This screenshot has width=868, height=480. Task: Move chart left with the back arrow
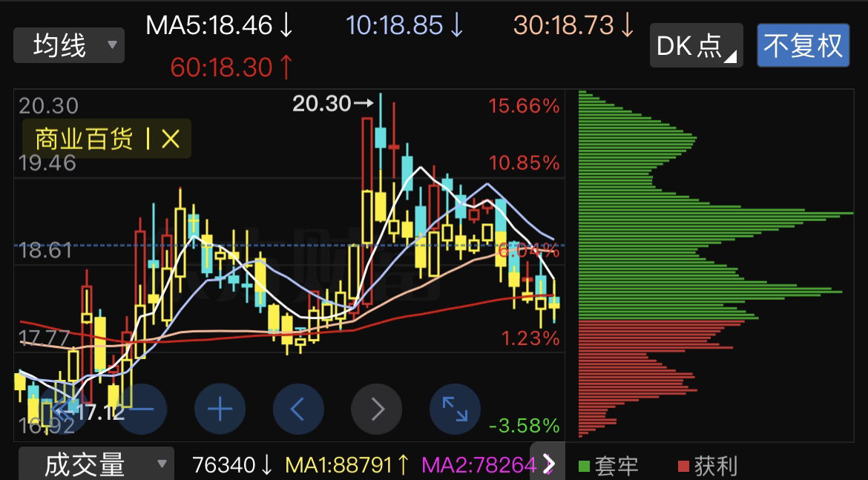coord(298,409)
